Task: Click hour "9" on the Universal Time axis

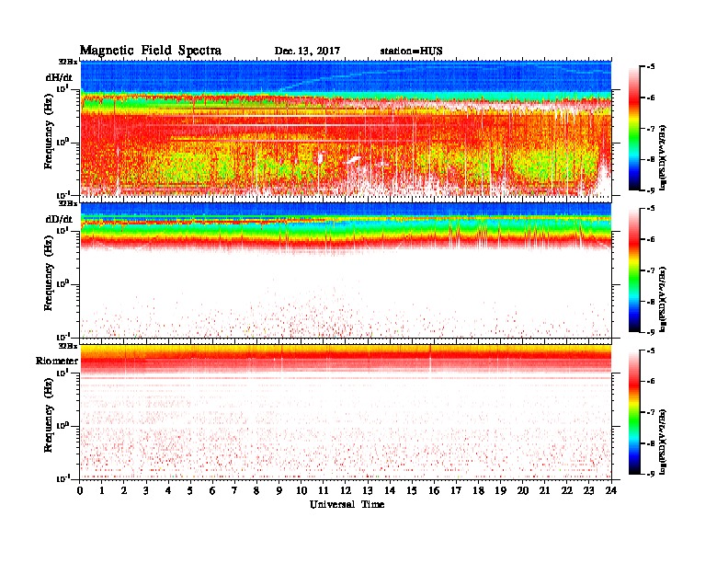Action: point(279,490)
